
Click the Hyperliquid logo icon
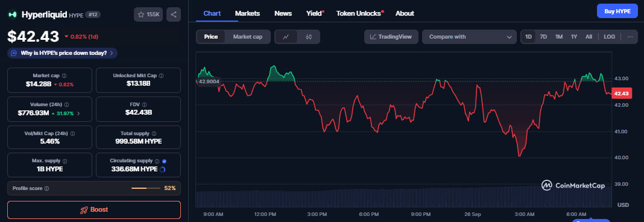(13, 14)
